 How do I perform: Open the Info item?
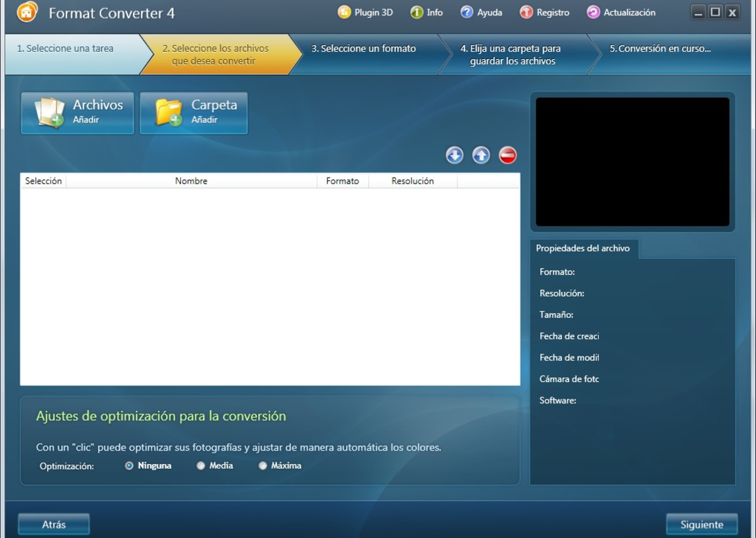[426, 13]
